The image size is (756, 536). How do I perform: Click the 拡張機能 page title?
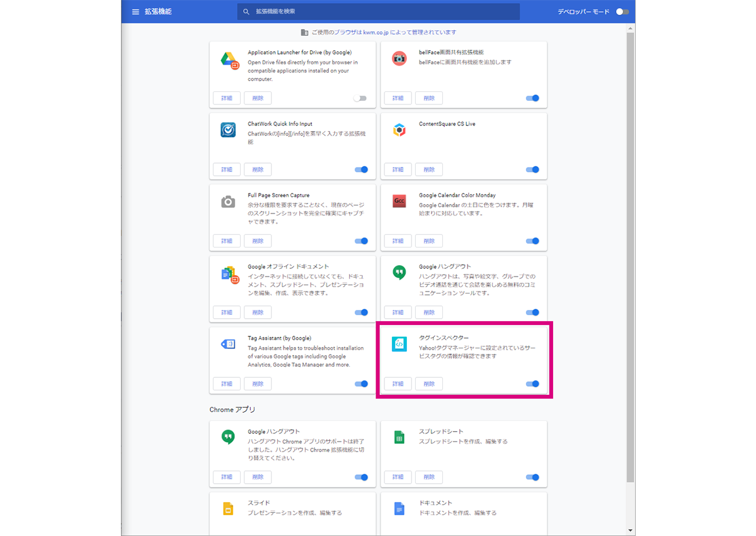click(157, 12)
